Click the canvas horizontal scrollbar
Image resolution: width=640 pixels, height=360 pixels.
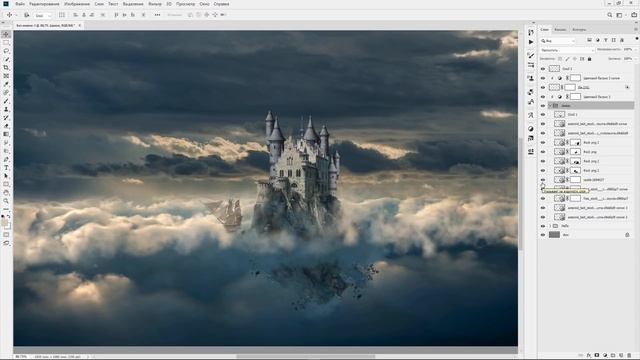(x=305, y=356)
